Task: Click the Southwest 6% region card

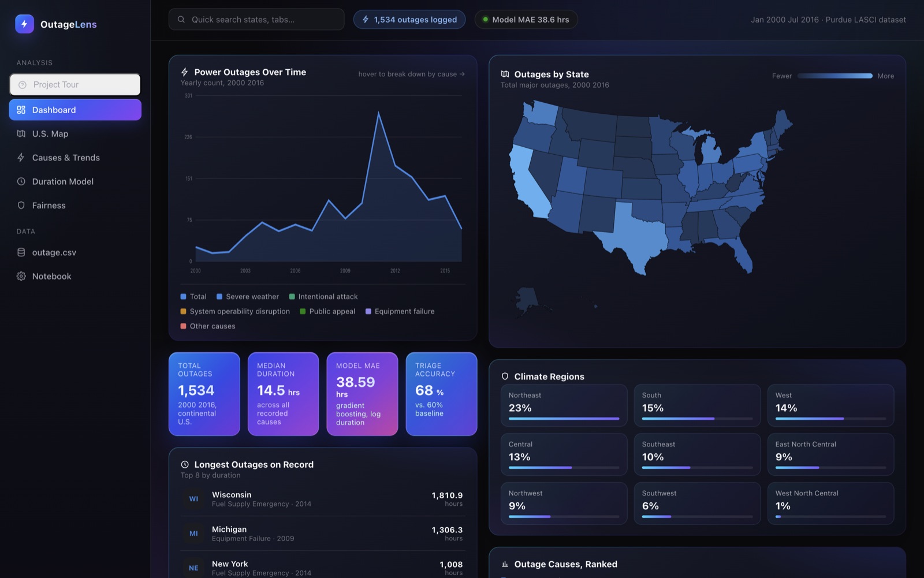Action: pos(697,504)
